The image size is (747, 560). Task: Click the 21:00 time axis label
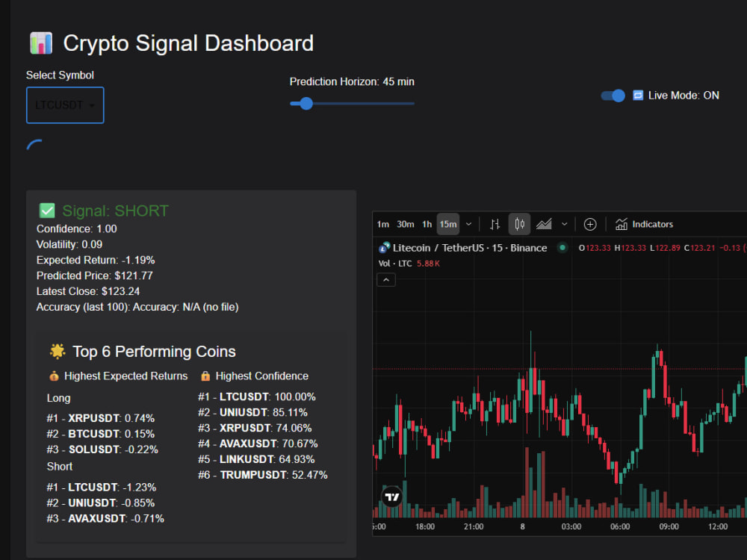[x=474, y=527]
